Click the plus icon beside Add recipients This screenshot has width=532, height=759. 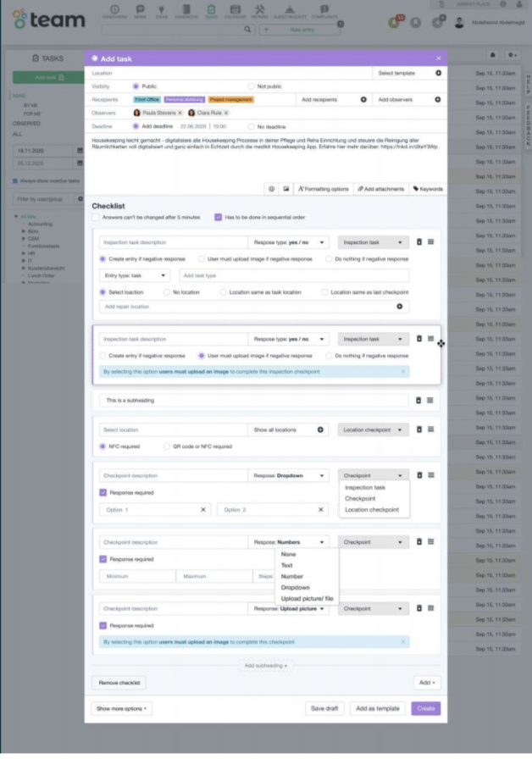(x=363, y=100)
